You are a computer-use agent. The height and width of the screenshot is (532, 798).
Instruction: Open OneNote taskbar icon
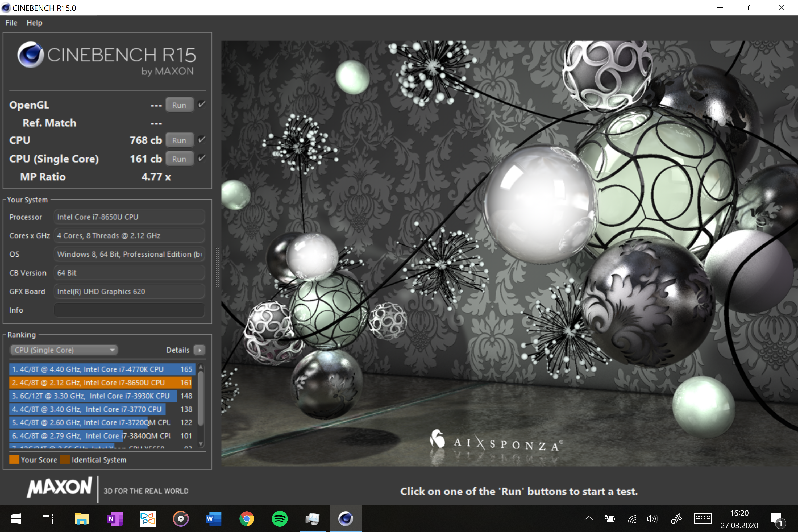click(x=115, y=518)
